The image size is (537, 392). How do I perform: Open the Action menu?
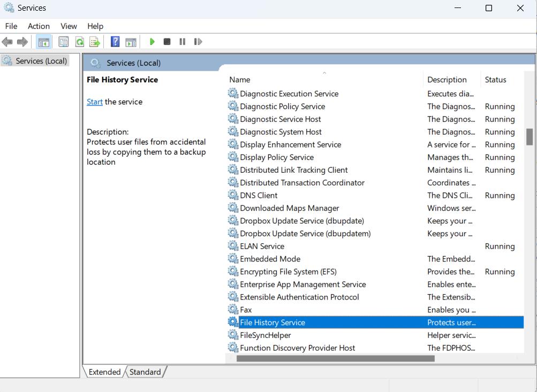click(39, 26)
